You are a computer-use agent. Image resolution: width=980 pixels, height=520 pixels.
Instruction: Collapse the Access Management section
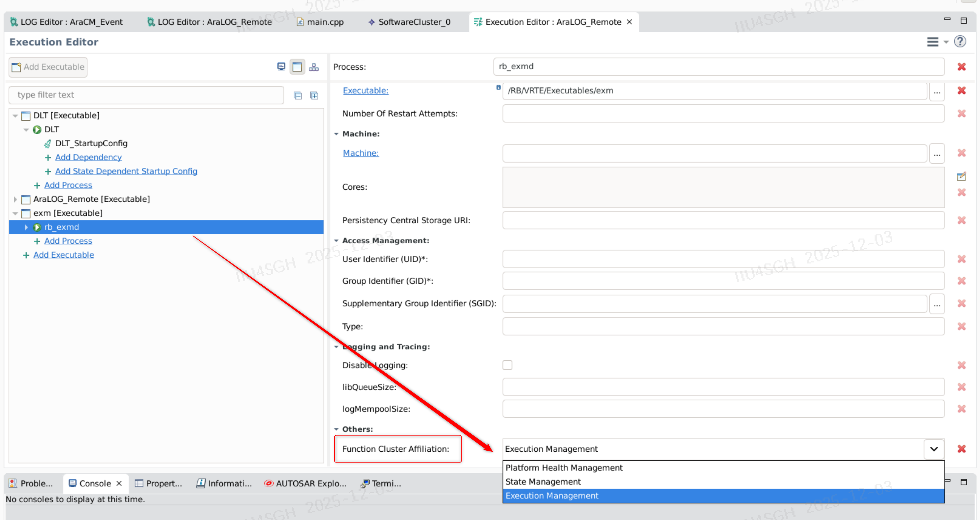coord(336,240)
